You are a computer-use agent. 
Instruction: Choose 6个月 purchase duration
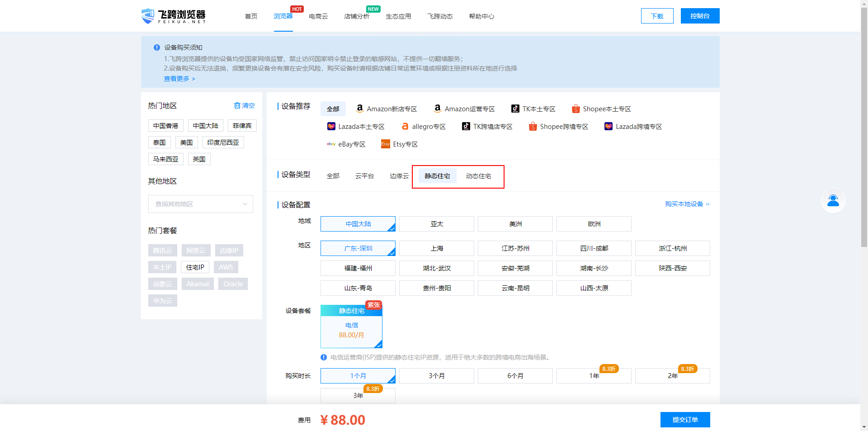pos(515,376)
